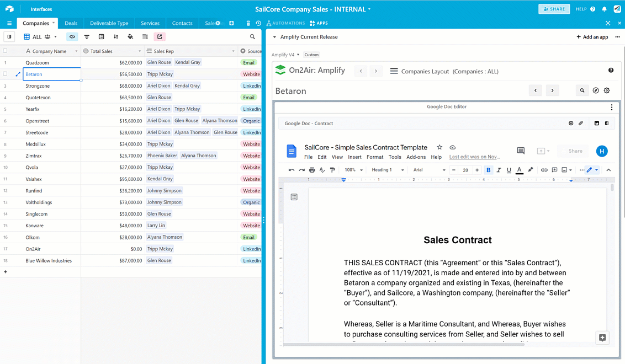Image resolution: width=625 pixels, height=364 pixels.
Task: Open notifications bell icon
Action: click(x=604, y=9)
